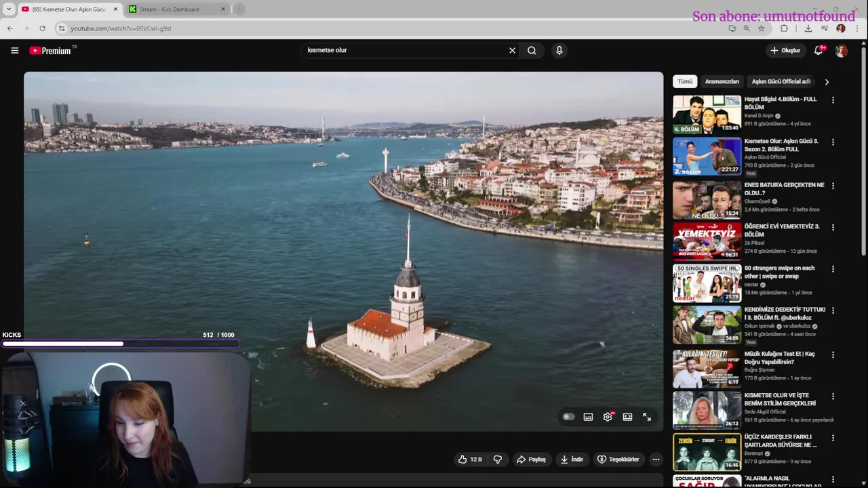Close the Kick Dashboard browser tab
Screen dimensions: 868x488
tap(223, 9)
